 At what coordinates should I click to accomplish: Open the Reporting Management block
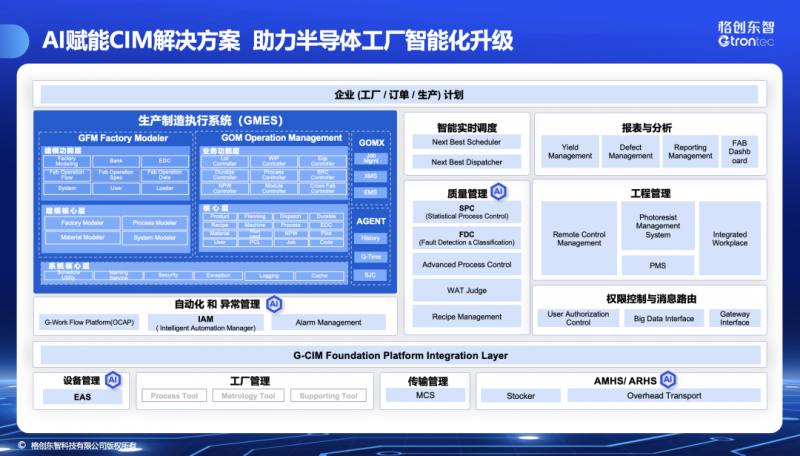[690, 151]
